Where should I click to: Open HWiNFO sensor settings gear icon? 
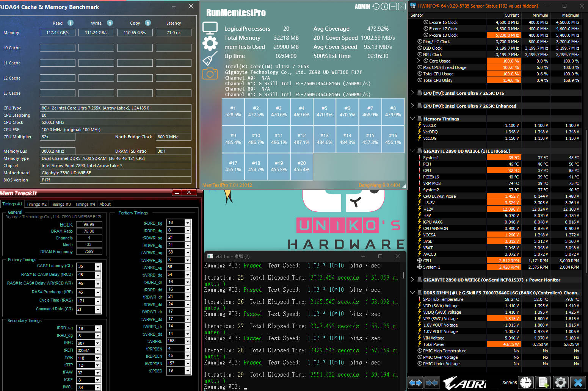pyautogui.click(x=561, y=383)
